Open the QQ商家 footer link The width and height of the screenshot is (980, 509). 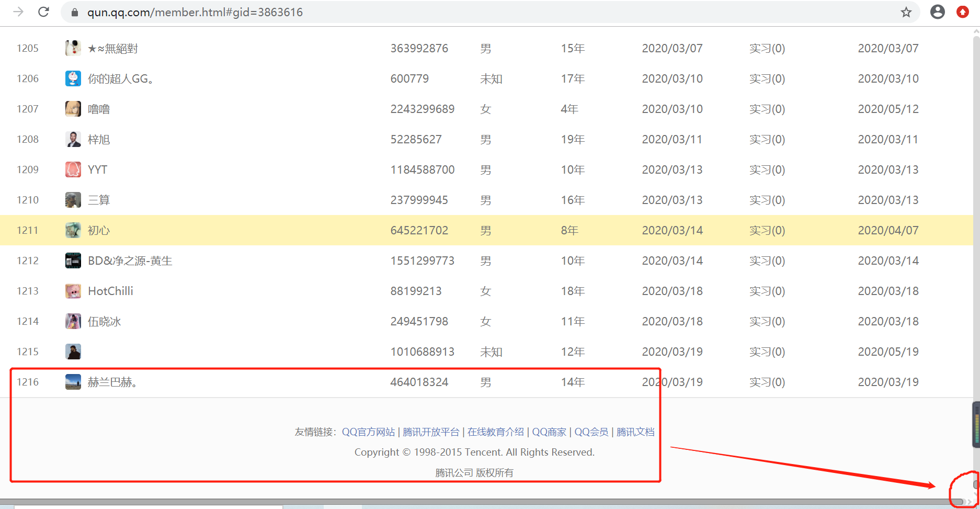tap(549, 432)
